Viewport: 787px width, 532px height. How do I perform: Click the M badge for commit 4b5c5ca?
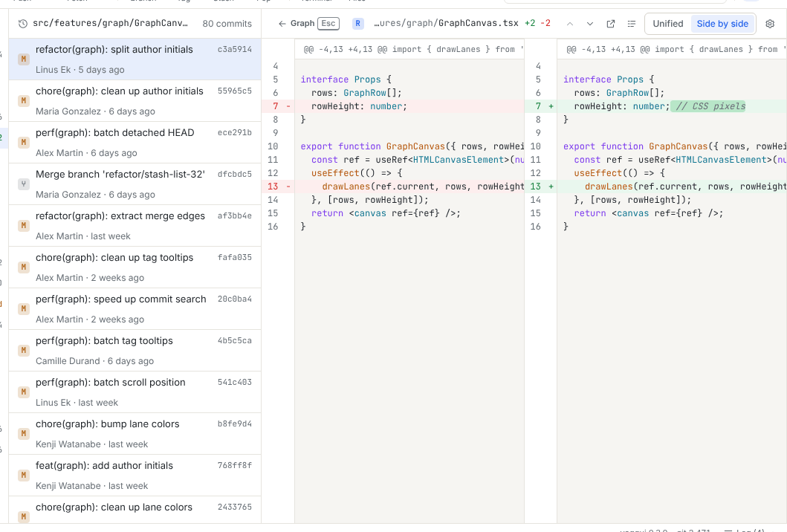tap(24, 351)
